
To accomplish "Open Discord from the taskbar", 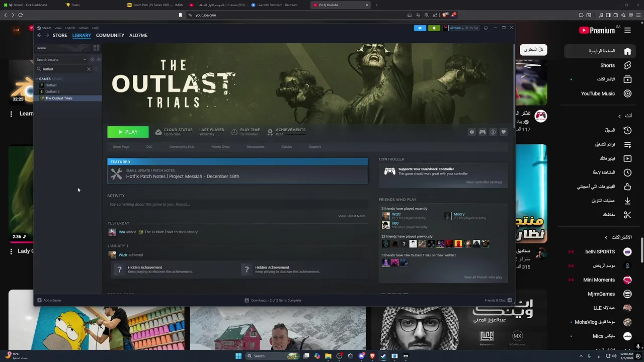I will pos(361,356).
